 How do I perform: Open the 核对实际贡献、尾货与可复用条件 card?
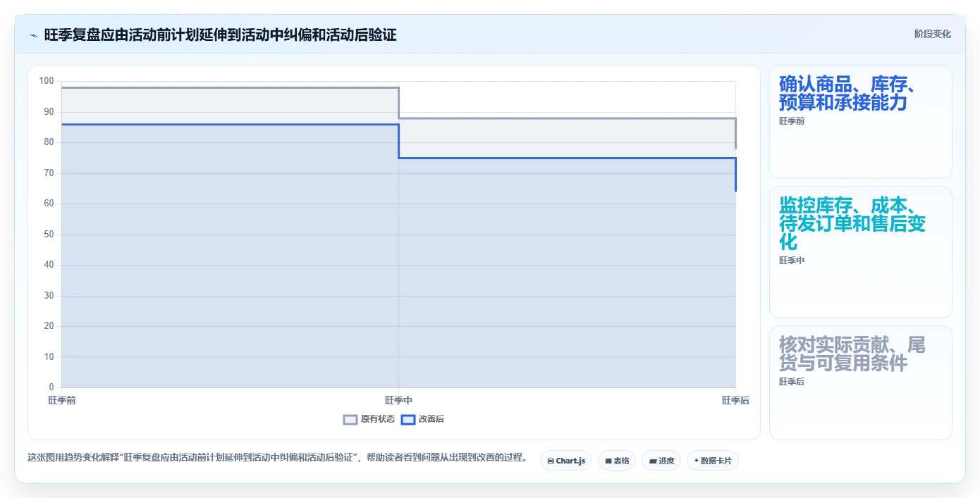coord(860,382)
